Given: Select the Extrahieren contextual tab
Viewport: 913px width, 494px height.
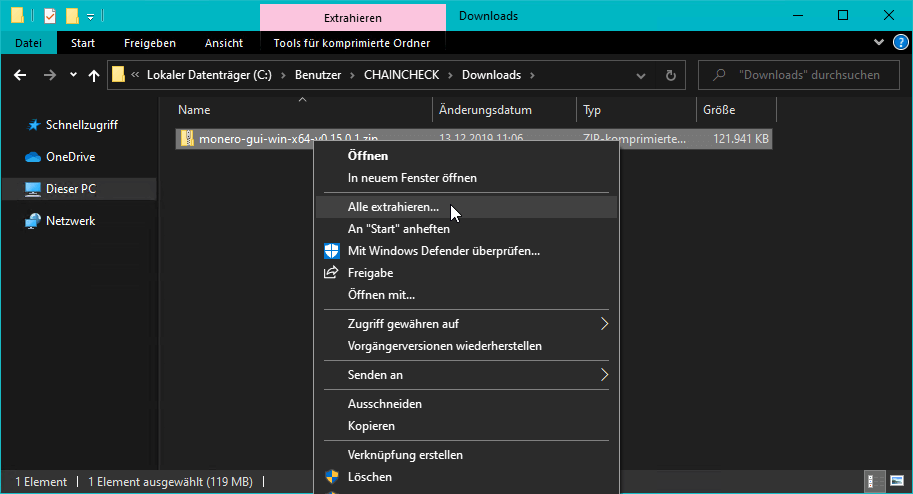Looking at the screenshot, I should coord(353,17).
